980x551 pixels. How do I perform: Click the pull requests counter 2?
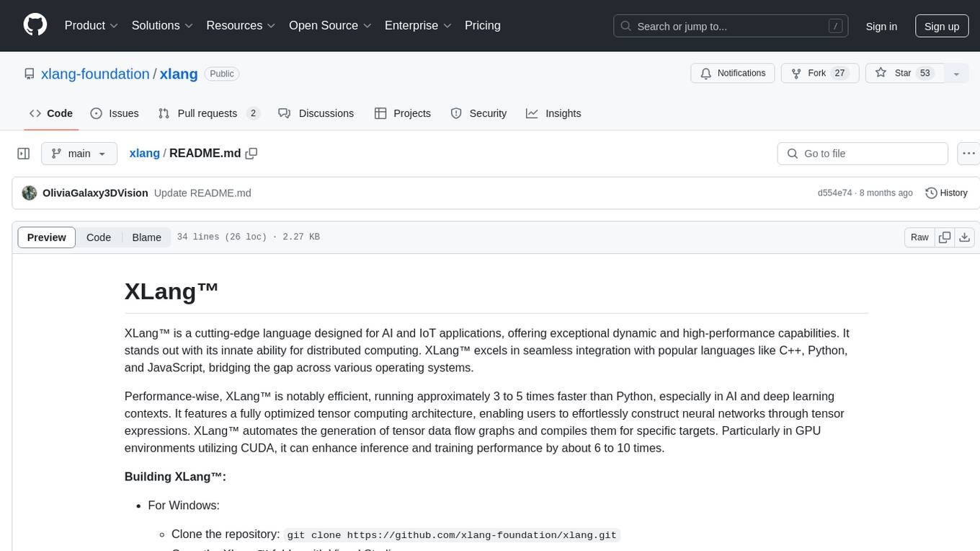pyautogui.click(x=253, y=113)
